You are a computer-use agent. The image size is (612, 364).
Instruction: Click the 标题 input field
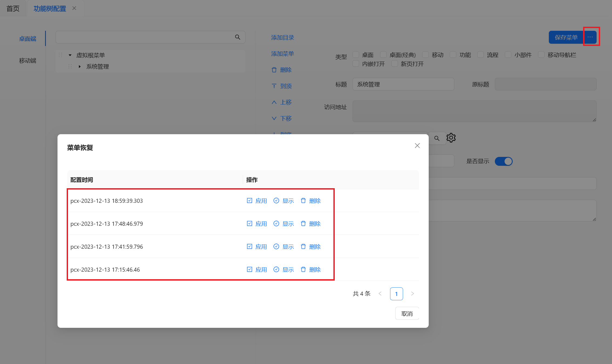[x=403, y=84]
